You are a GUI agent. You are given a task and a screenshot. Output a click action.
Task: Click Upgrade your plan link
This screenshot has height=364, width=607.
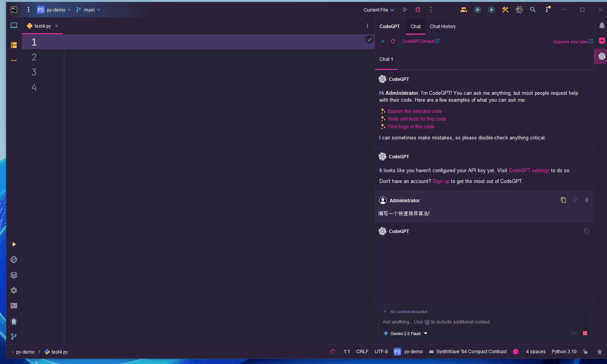pos(573,42)
